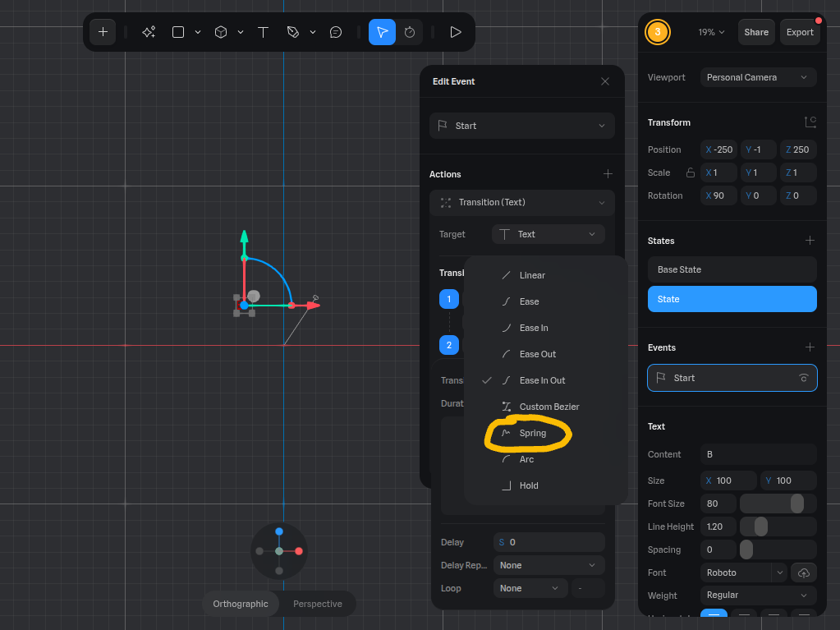Click the Export button
Screen dimensions: 840x630
(x=800, y=32)
